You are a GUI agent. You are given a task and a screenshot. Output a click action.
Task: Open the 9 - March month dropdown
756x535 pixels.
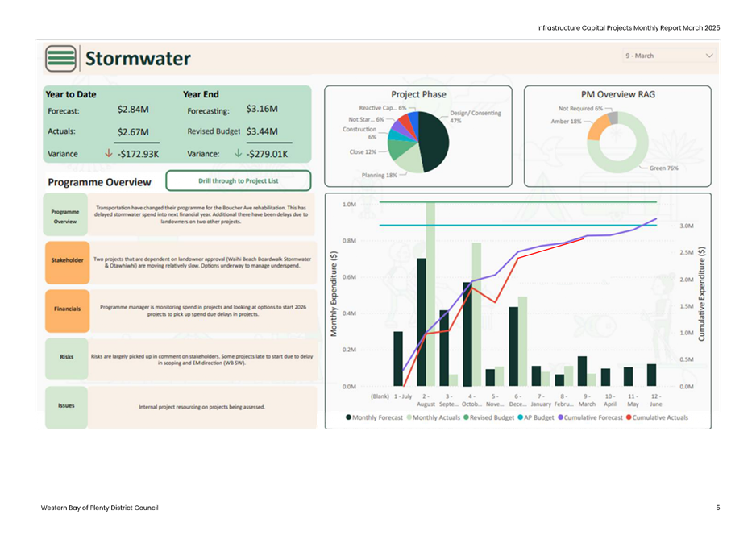click(669, 56)
